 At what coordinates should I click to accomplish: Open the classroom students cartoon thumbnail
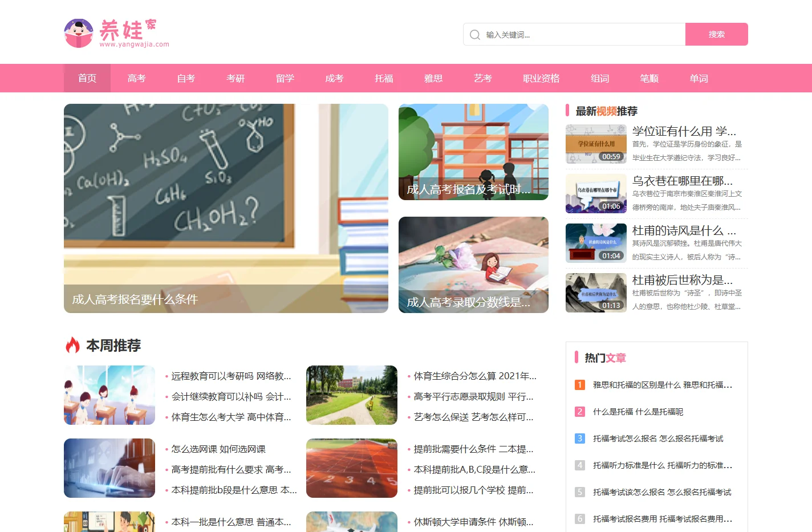point(109,395)
